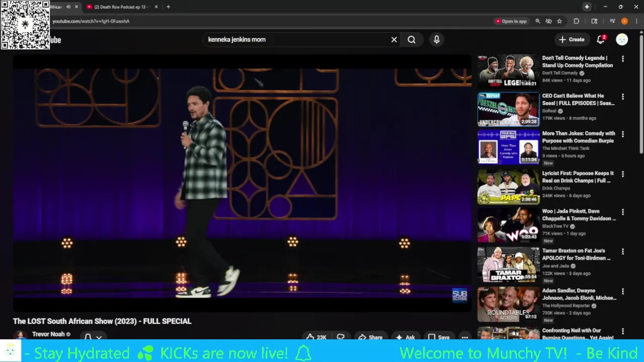Open Trevor Noah's channel avatar

pos(20,335)
